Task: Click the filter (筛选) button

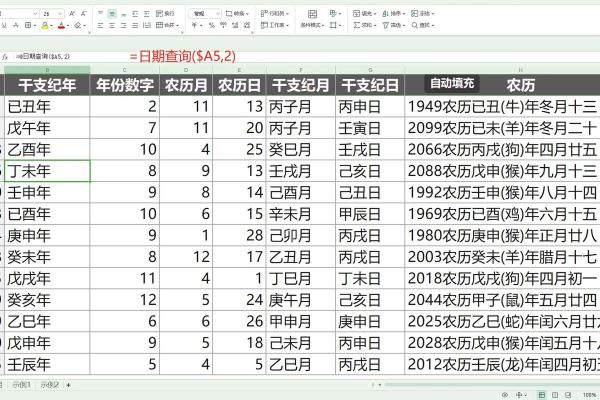Action: (394, 25)
